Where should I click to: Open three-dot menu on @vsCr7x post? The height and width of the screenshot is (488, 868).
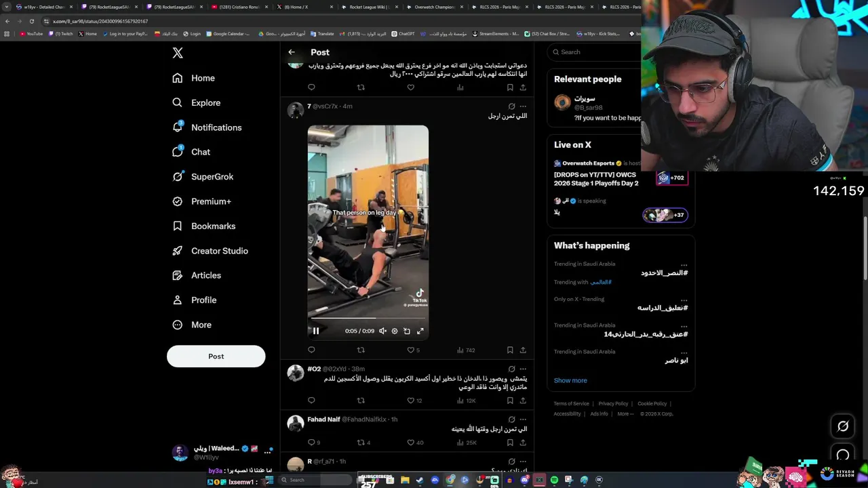(523, 106)
